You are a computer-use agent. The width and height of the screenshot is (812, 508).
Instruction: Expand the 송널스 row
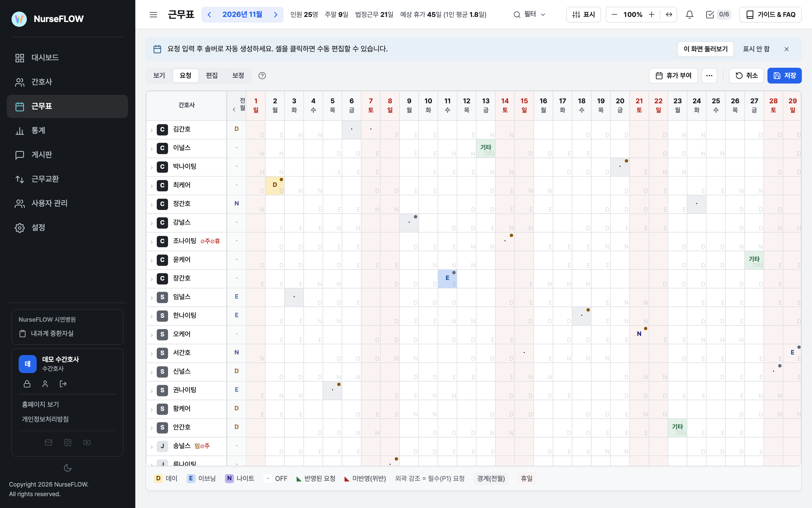(151, 446)
